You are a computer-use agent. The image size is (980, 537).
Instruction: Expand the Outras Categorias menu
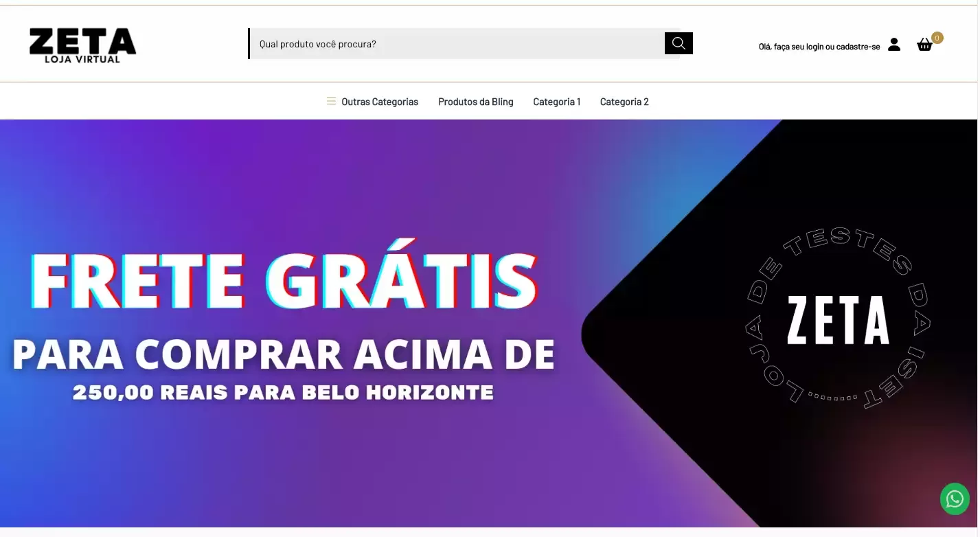[x=380, y=102]
